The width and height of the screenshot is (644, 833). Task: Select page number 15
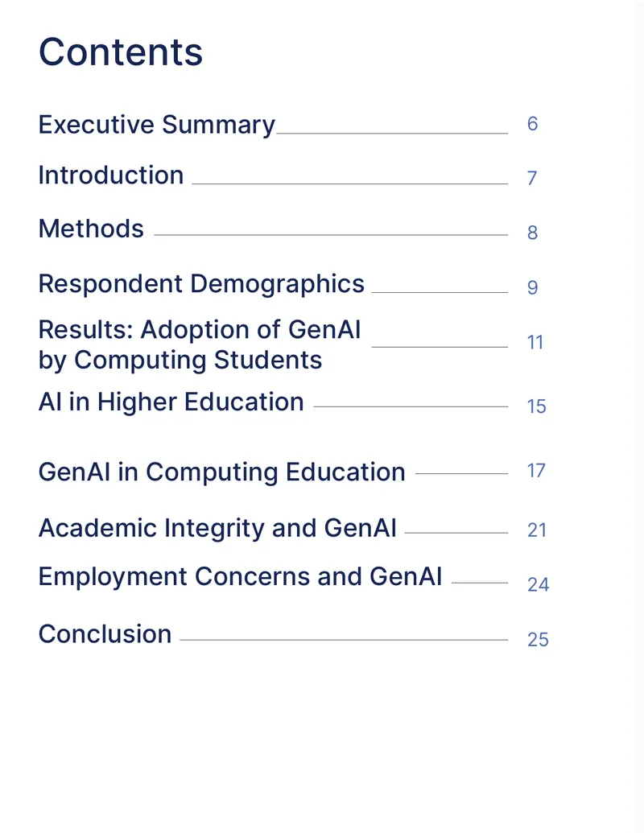tap(536, 406)
